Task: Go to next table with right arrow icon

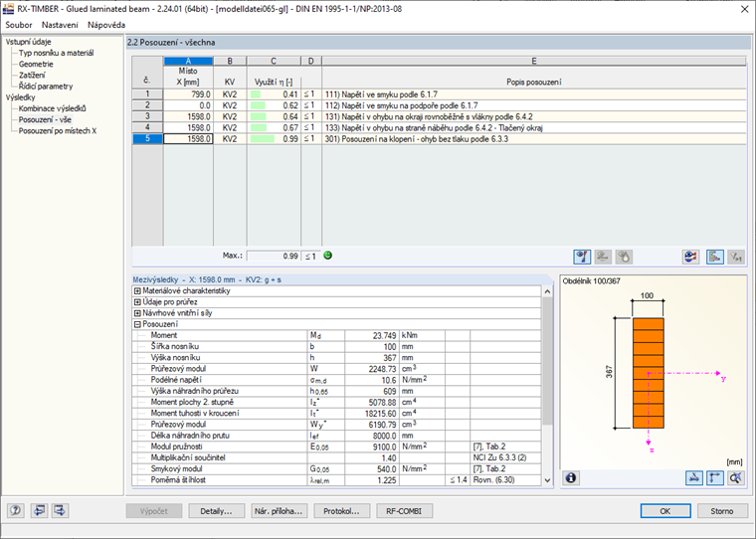Action: tap(60, 510)
